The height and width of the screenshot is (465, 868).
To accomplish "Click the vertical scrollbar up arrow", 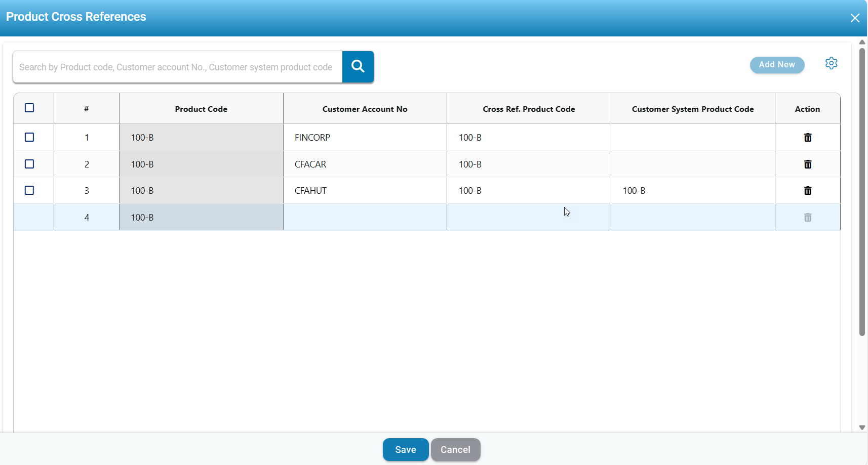I will coord(862,42).
